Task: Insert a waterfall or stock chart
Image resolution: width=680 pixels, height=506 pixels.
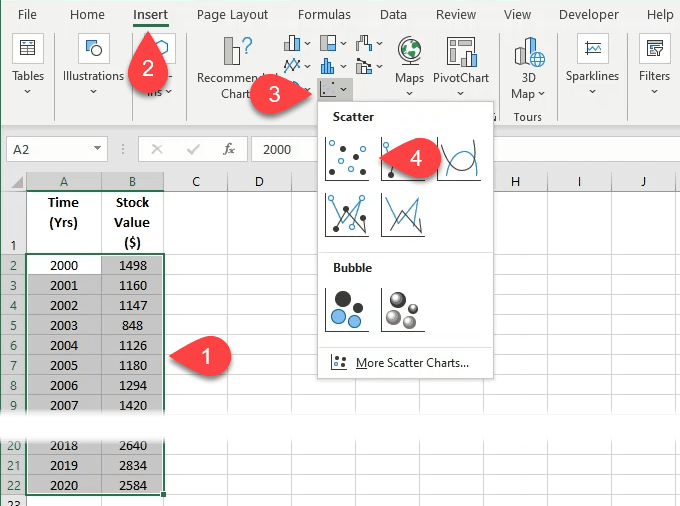Action: pyautogui.click(x=364, y=43)
